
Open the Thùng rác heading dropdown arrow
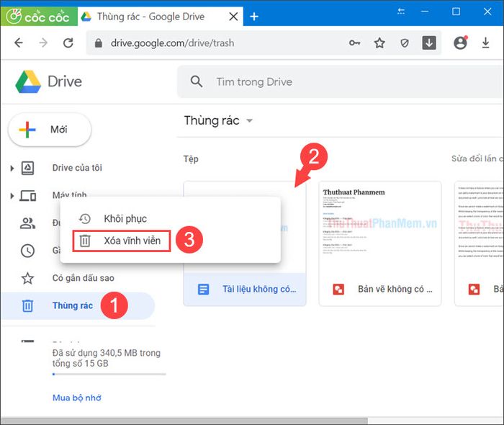click(x=249, y=121)
